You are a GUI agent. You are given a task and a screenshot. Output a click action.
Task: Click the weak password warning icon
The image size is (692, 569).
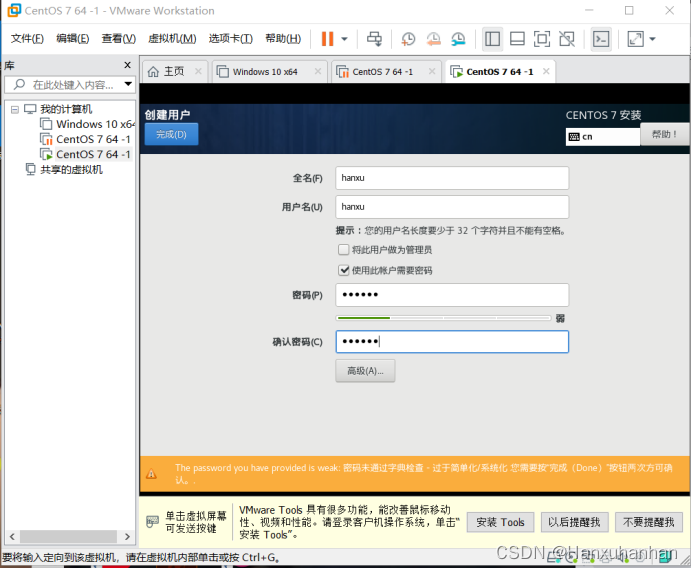[x=151, y=474]
